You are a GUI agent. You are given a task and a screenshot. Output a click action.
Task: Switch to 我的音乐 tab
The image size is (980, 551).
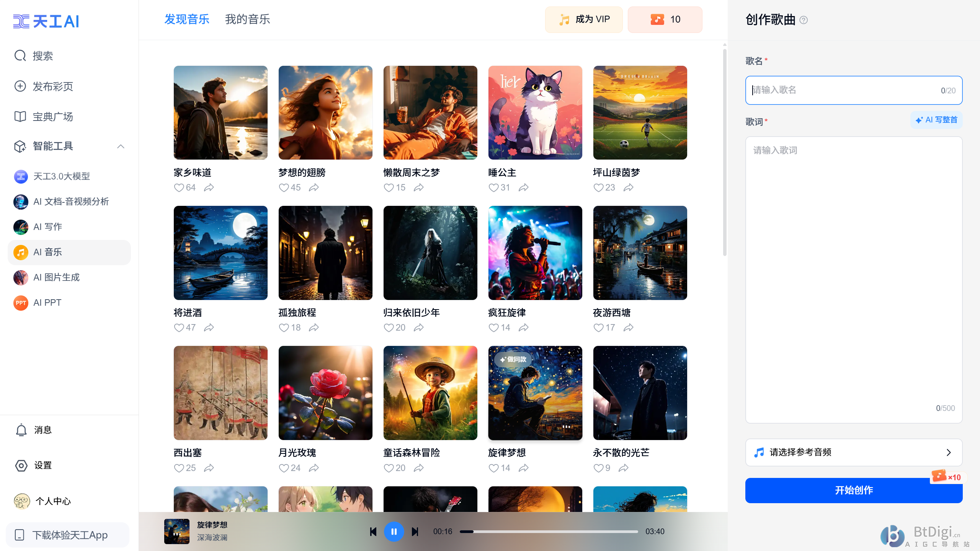(x=248, y=20)
